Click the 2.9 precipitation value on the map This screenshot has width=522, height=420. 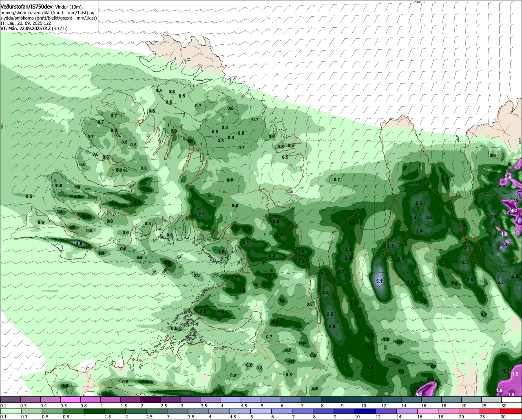[x=493, y=217]
